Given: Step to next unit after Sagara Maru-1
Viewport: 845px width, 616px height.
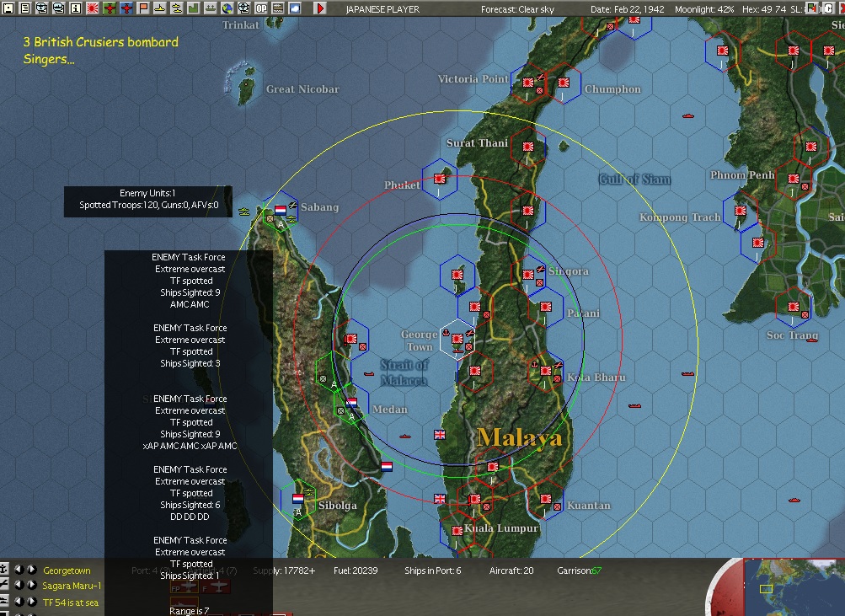Looking at the screenshot, I should tap(32, 584).
